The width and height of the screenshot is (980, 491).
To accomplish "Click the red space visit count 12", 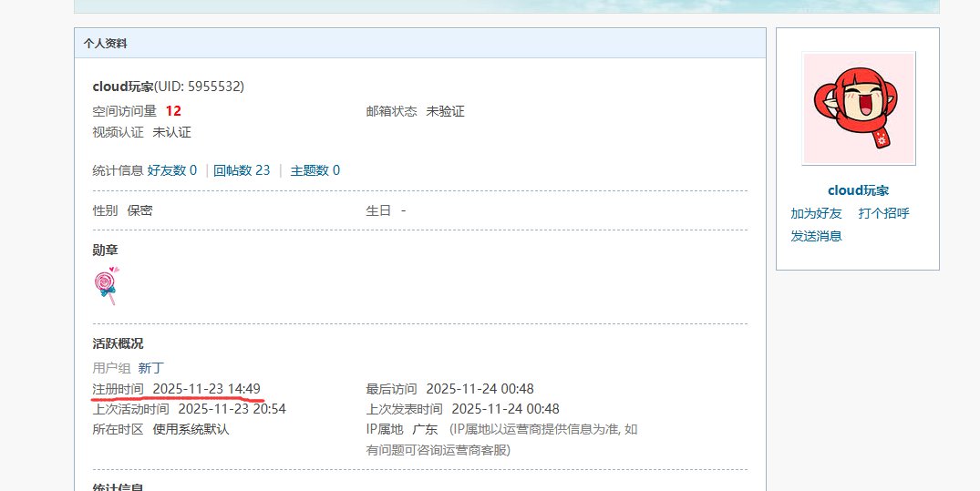I will (173, 111).
